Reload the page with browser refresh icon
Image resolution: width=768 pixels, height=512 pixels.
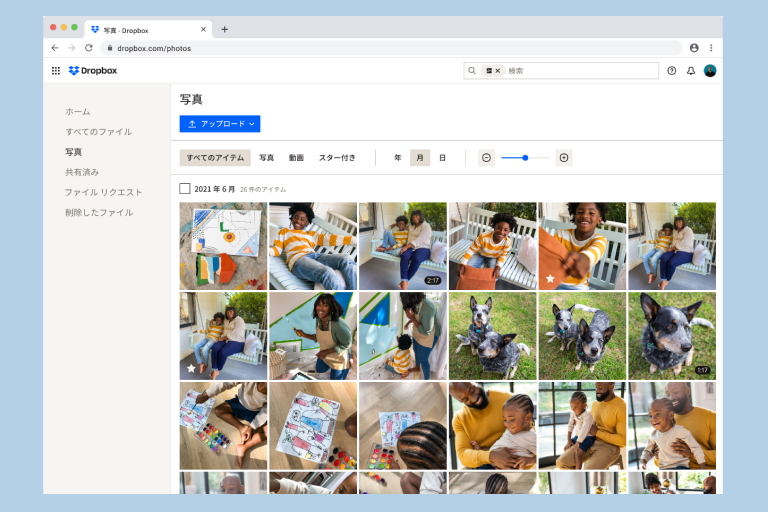pyautogui.click(x=89, y=48)
